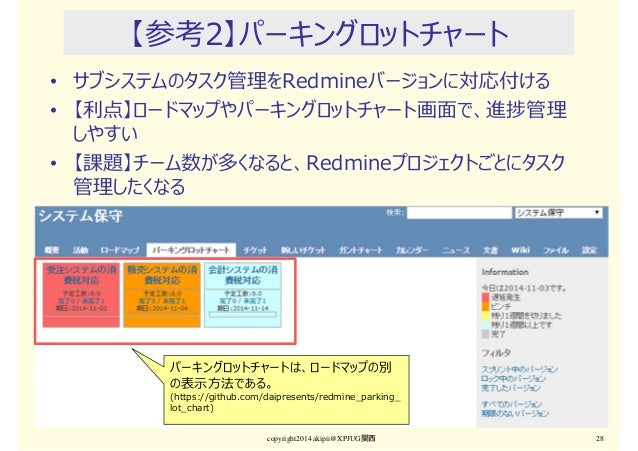Open the 概要 tab
Image resolution: width=638 pixels, height=451 pixels.
click(52, 250)
